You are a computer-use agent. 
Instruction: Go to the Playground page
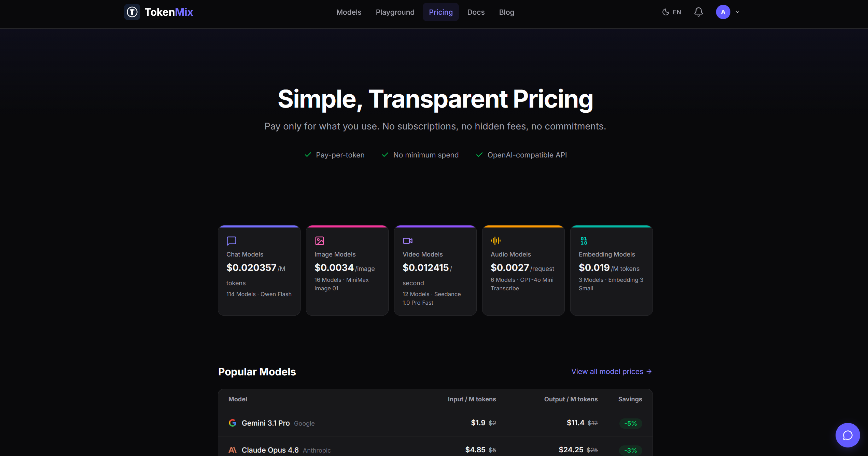coord(395,12)
